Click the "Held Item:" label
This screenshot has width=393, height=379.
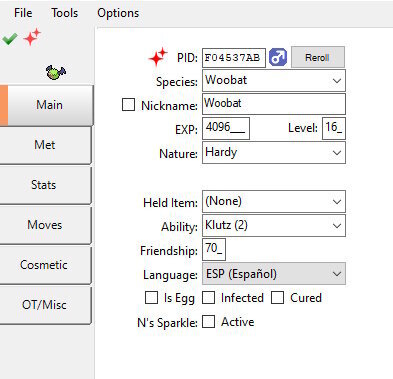[170, 202]
